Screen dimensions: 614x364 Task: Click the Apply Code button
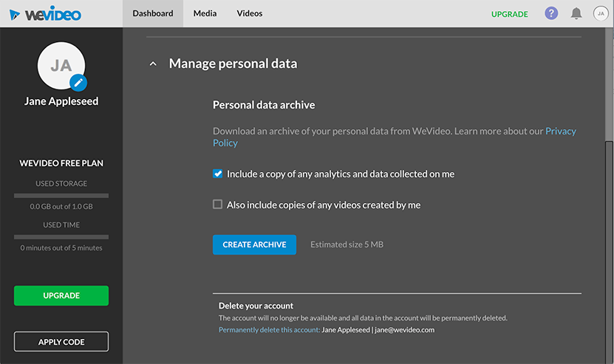[61, 342]
